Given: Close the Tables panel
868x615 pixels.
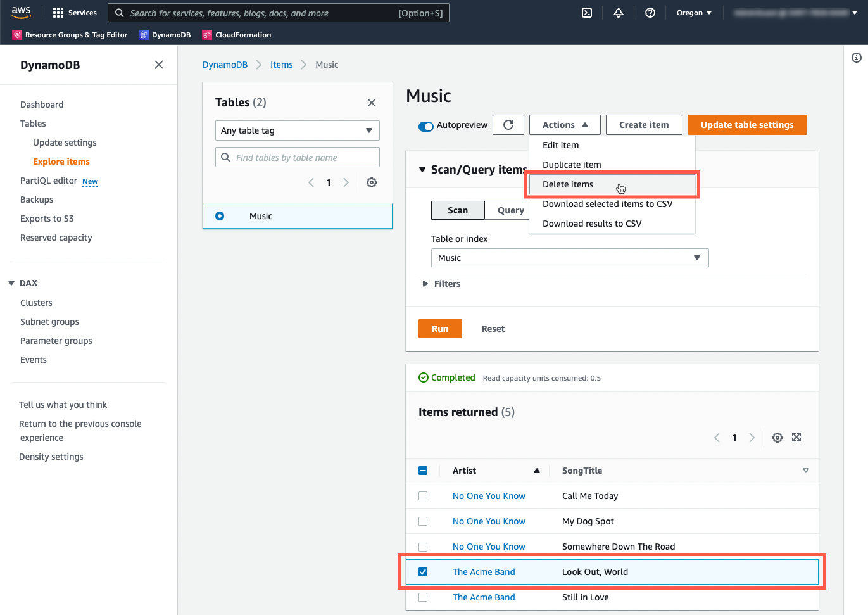Looking at the screenshot, I should [x=372, y=103].
